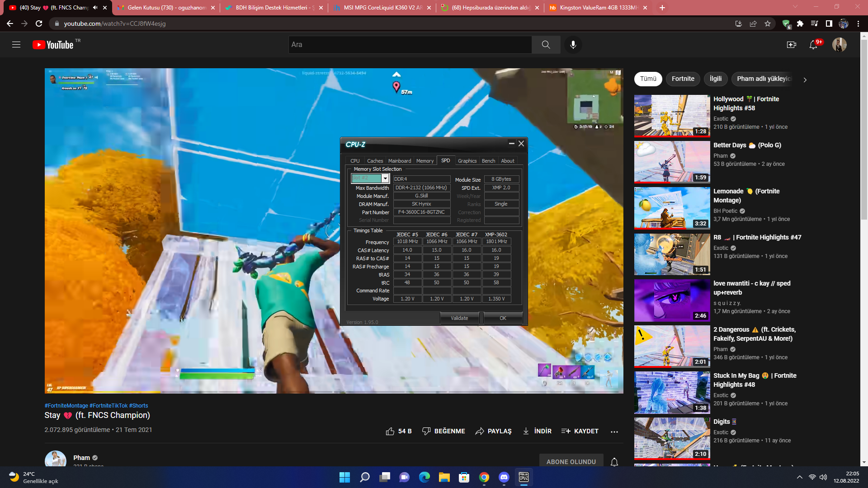Download the video with İNDİR
This screenshot has height=488, width=868.
tap(537, 431)
